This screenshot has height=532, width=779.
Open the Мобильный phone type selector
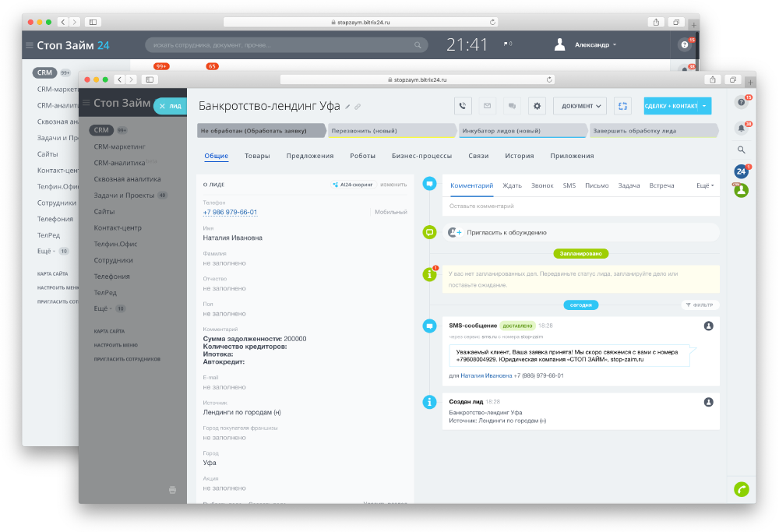click(x=390, y=212)
